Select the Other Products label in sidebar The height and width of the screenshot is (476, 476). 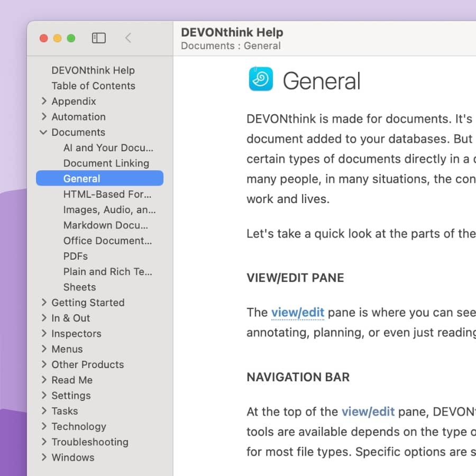point(88,364)
